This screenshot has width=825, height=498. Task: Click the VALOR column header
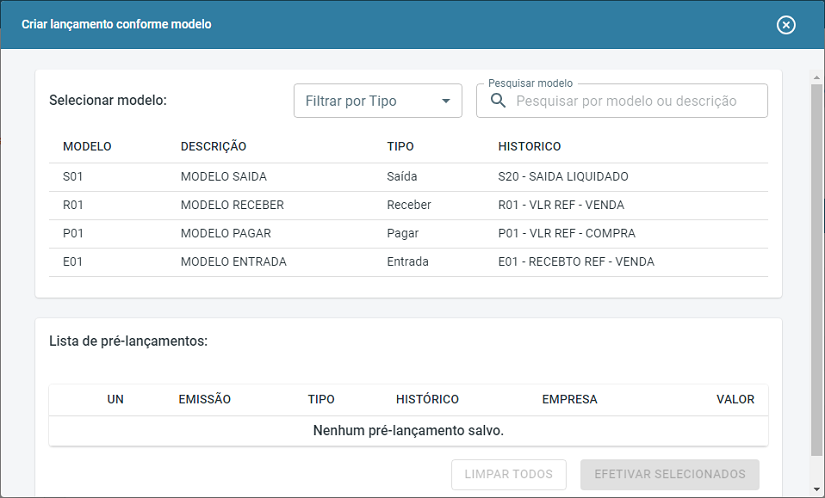tap(735, 399)
